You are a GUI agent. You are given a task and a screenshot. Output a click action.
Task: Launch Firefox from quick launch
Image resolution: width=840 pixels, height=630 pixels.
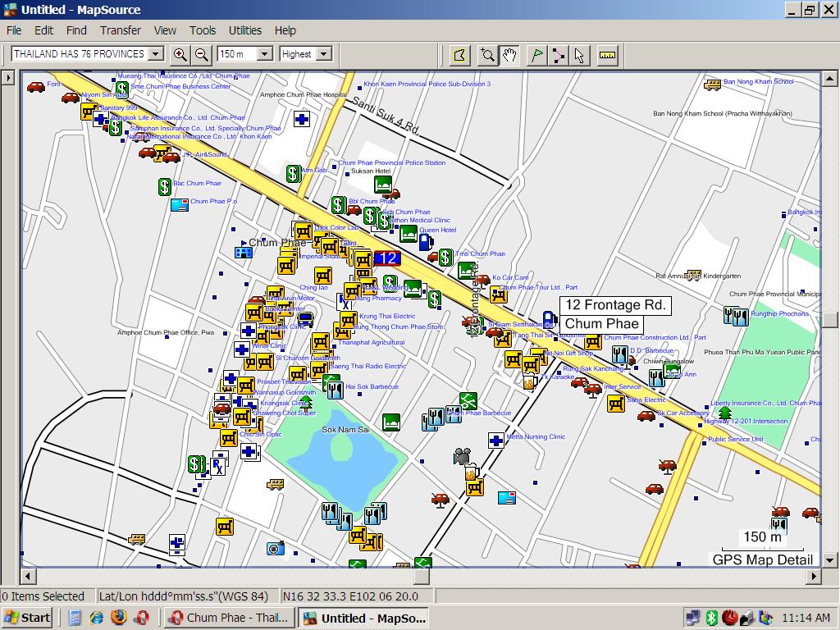(119, 618)
